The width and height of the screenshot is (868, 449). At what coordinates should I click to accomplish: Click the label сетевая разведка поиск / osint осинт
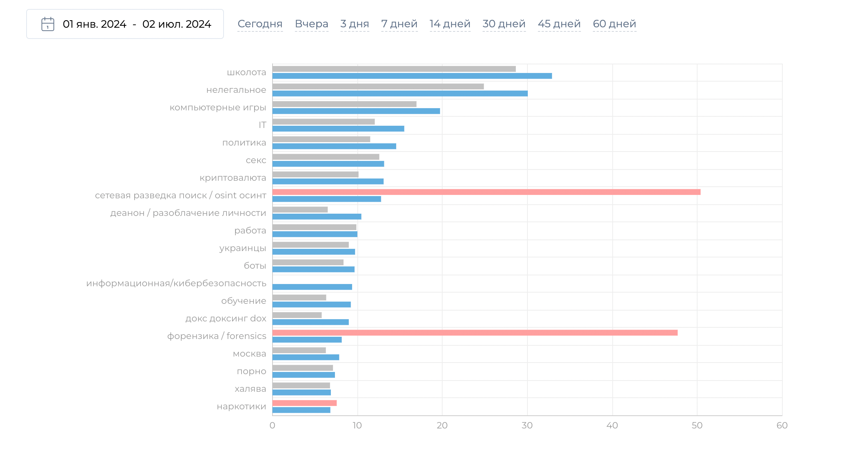click(181, 195)
